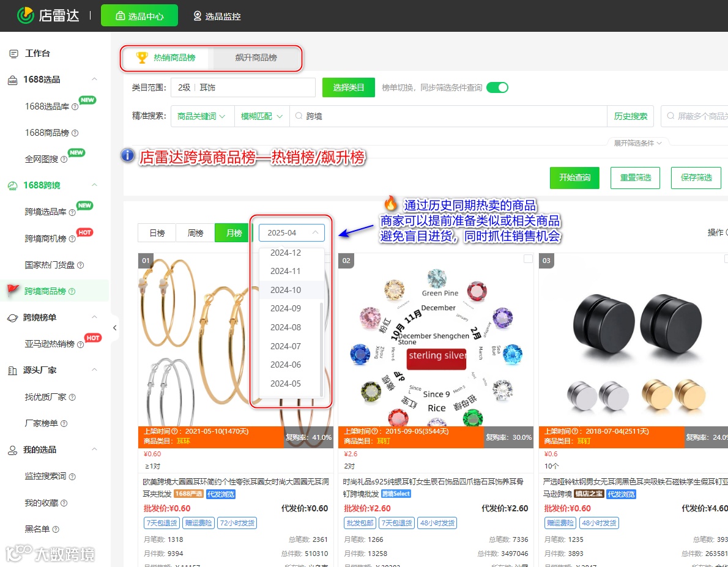This screenshot has height=567, width=728.
Task: Click the 选择类目 button
Action: (348, 87)
